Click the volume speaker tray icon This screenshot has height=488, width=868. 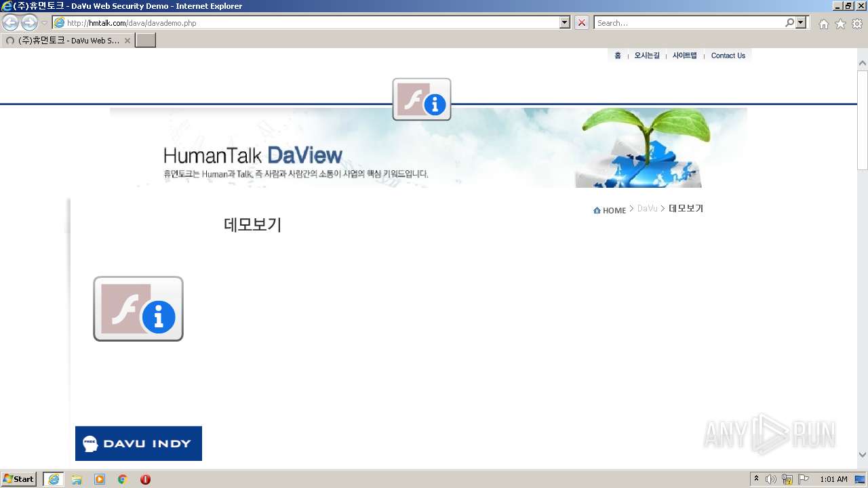(771, 479)
